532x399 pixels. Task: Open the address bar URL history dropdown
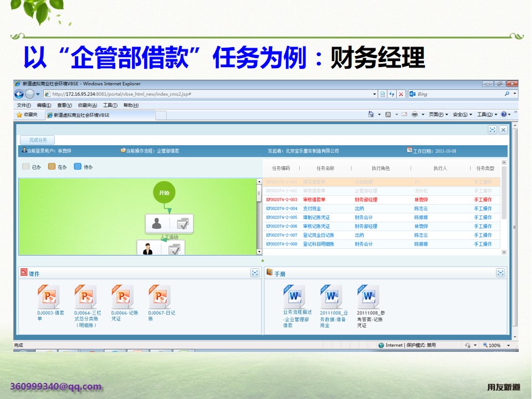375,94
